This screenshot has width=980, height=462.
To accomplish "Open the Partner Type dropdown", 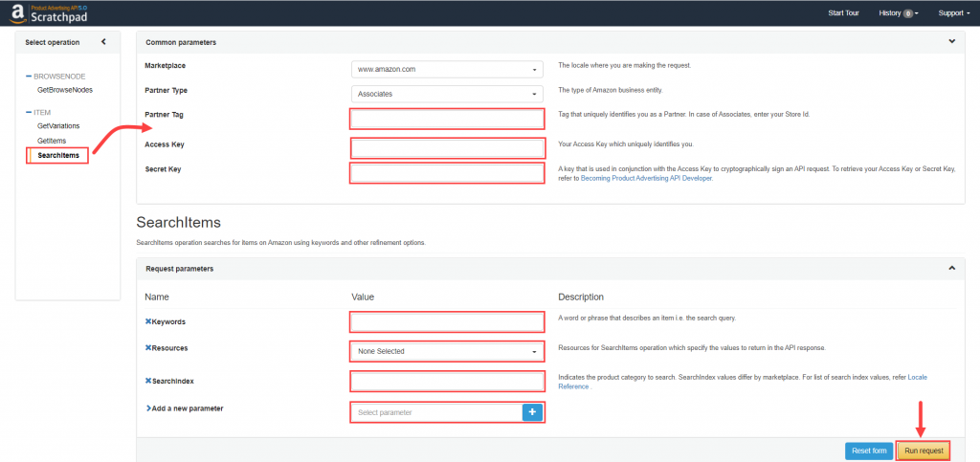I will coord(447,95).
